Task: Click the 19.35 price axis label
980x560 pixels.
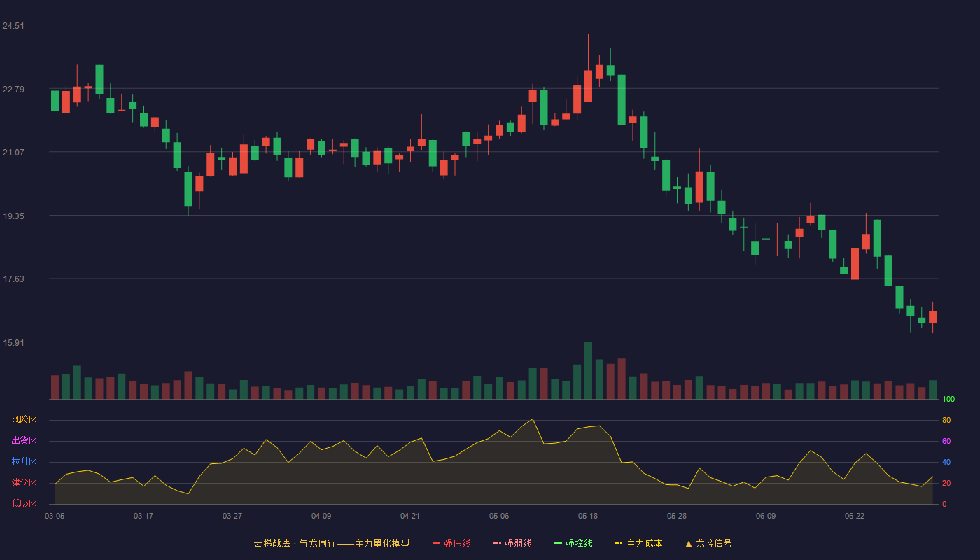Action: click(x=13, y=216)
